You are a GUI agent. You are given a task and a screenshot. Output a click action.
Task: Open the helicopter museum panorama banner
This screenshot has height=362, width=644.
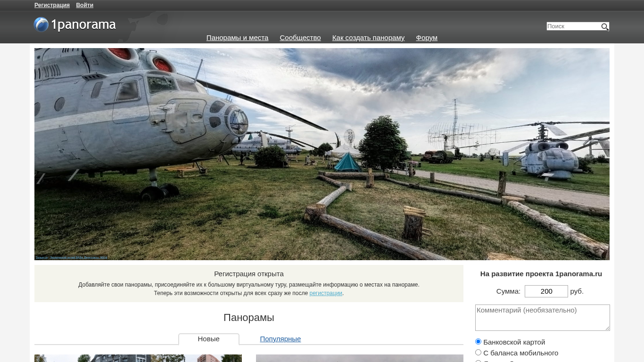[322, 154]
